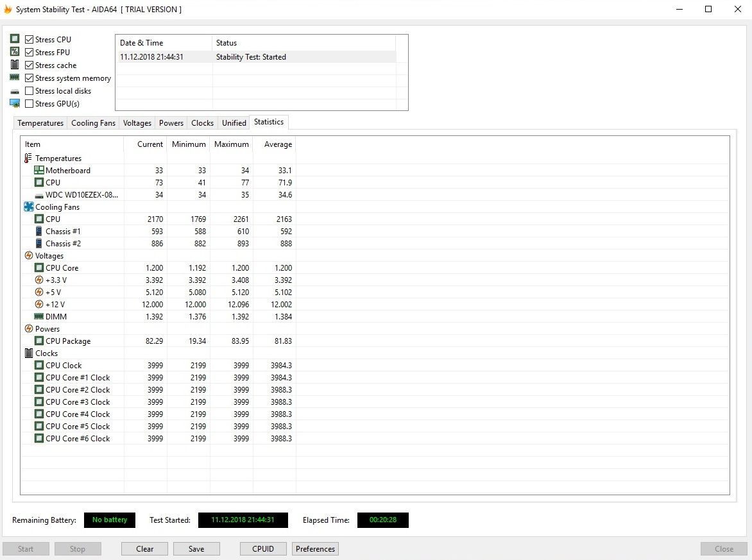
Task: Click the +5 V voltage icon
Action: pyautogui.click(x=39, y=292)
